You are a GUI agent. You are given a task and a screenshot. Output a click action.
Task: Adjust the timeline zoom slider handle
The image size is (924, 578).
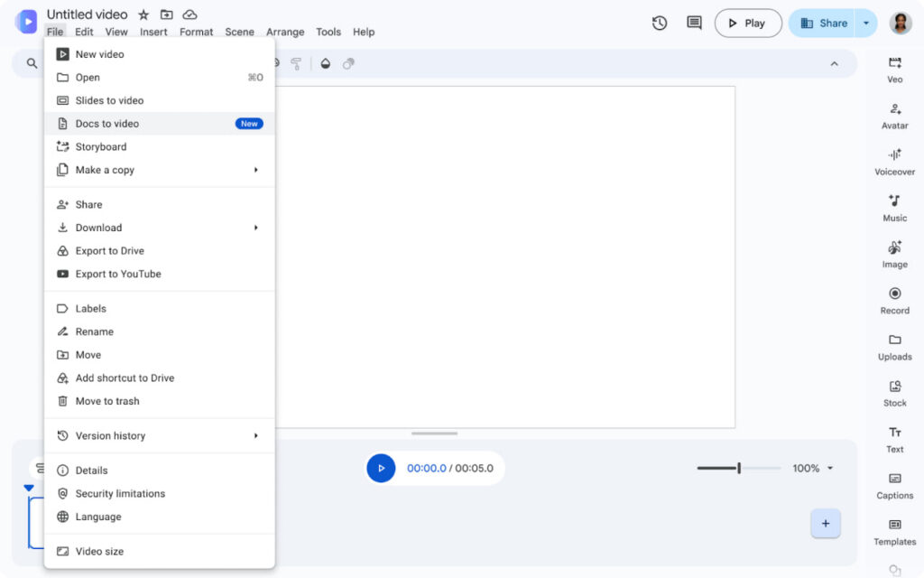[739, 469]
